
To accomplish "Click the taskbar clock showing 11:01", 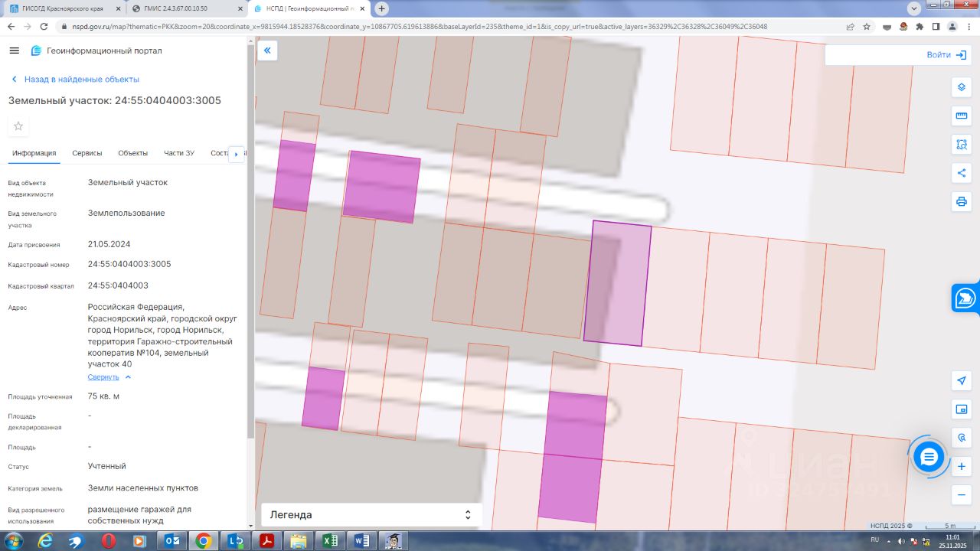I will (953, 541).
